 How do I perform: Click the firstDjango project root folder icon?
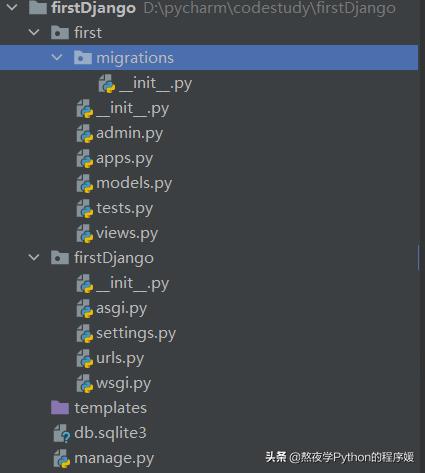coord(37,8)
